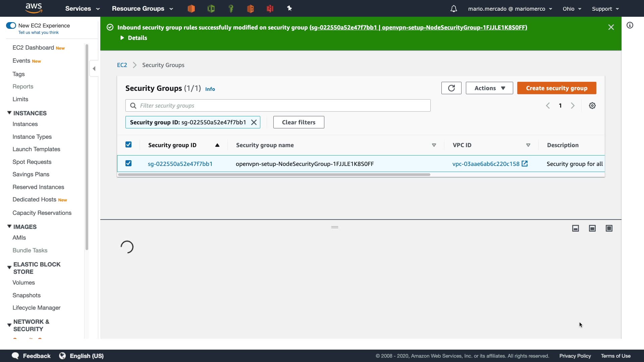Collapse the INSTANCES sidebar section

point(9,113)
